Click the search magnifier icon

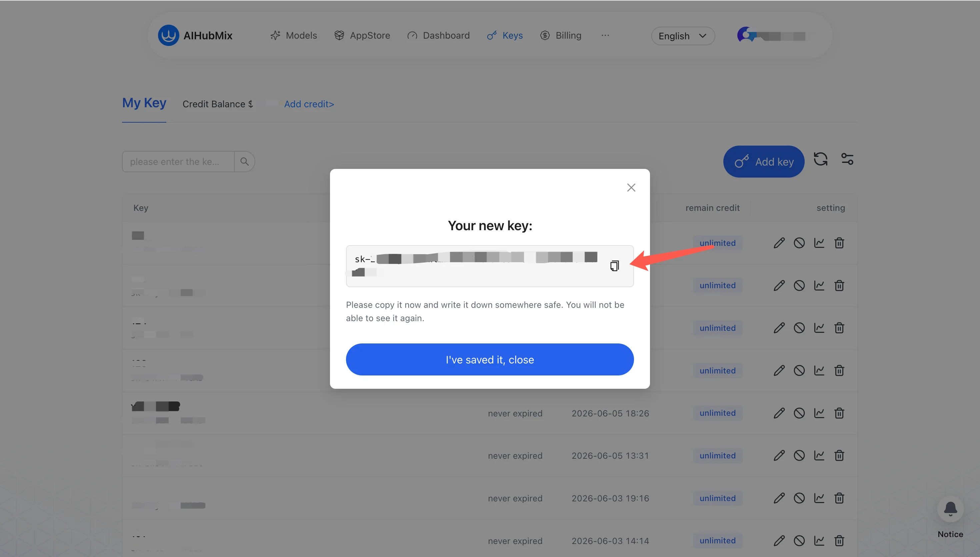pos(244,162)
